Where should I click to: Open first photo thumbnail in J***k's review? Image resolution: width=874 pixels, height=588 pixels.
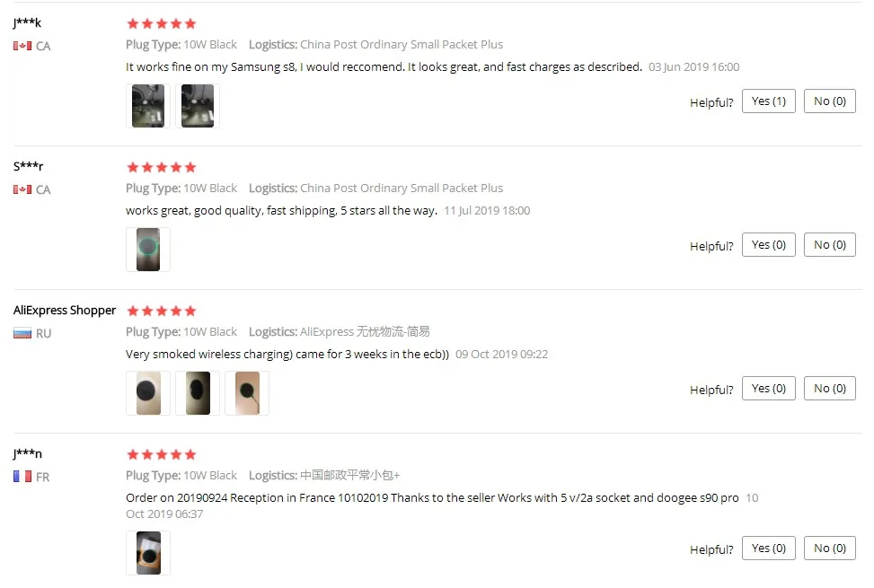(x=147, y=106)
